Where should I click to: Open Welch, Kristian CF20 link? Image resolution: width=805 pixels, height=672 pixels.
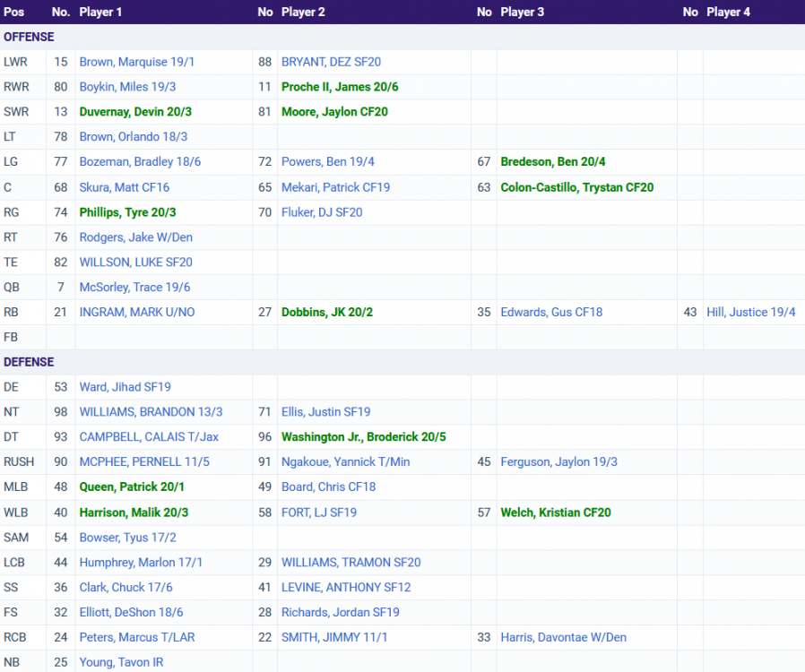click(556, 513)
